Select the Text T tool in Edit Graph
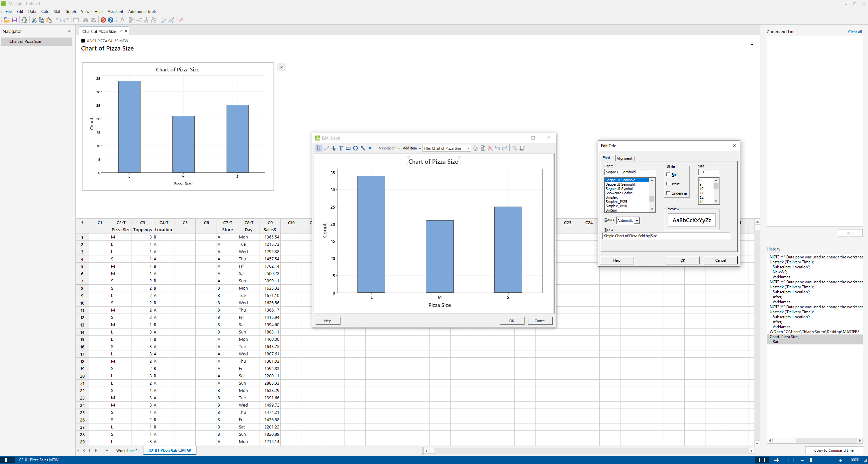Screen dimensions: 868x464 tap(341, 148)
